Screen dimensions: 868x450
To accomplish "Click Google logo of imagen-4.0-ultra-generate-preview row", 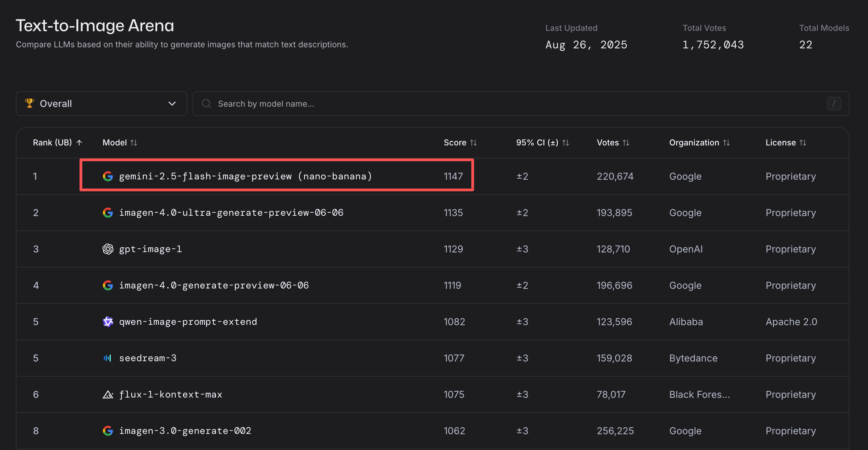I will tap(108, 213).
